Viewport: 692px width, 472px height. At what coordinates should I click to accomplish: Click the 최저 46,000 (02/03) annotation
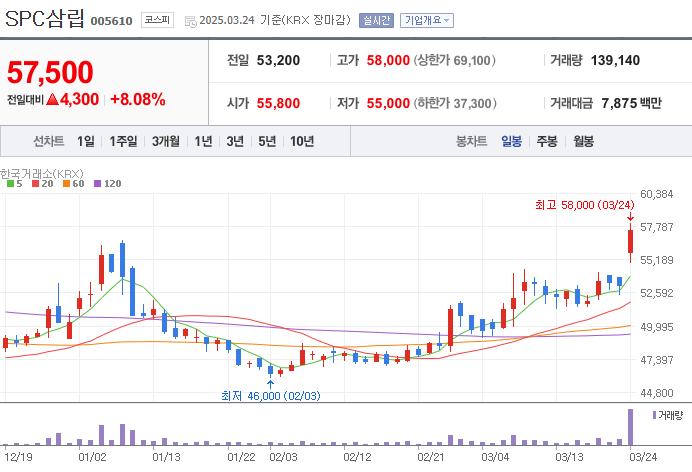271,396
